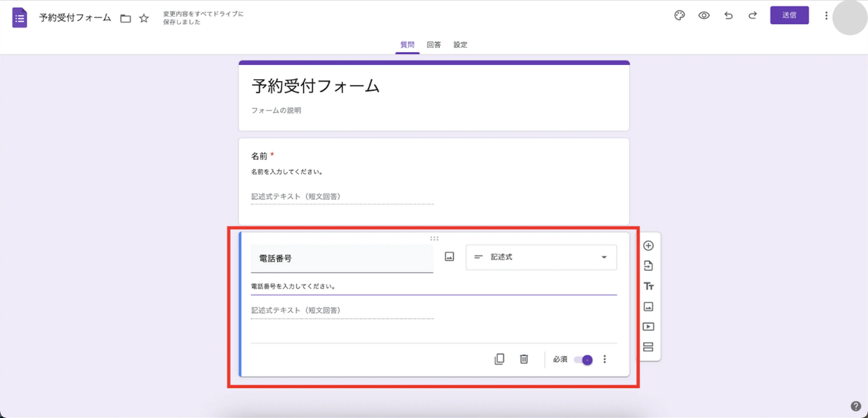Viewport: 868px width, 418px height.
Task: Preview the form
Action: [704, 15]
